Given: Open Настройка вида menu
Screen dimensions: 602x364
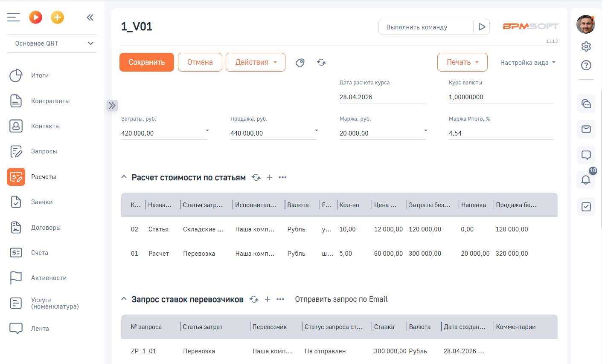Looking at the screenshot, I should pos(527,63).
